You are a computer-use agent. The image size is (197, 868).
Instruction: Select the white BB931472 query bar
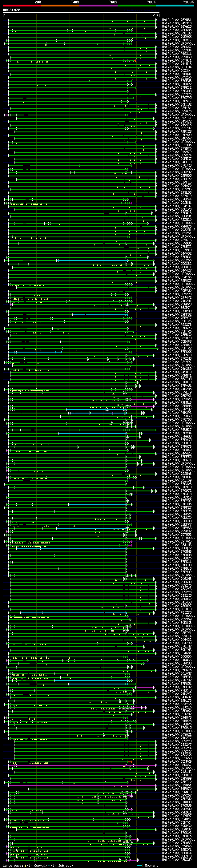click(x=81, y=13)
